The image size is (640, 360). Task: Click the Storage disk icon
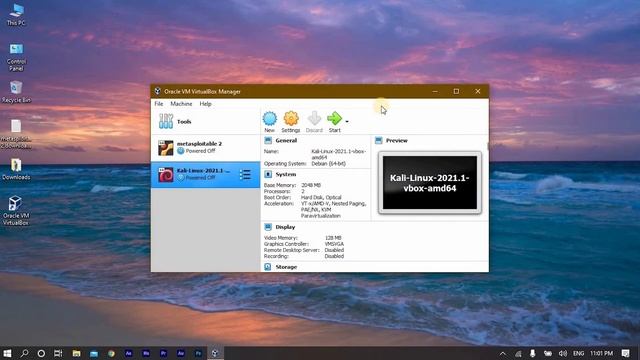[x=268, y=267]
